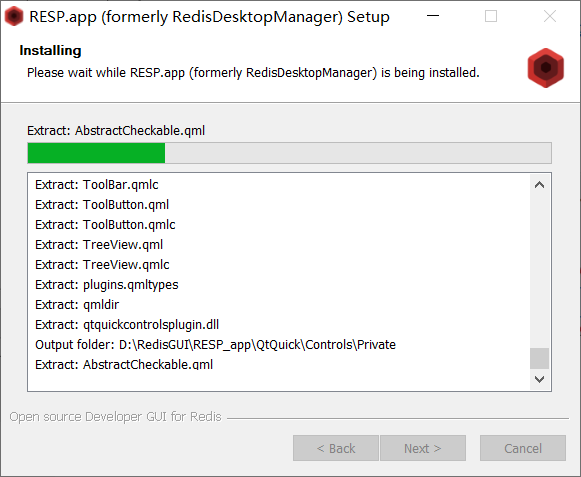Image resolution: width=581 pixels, height=477 pixels.
Task: Click the log scrollbar thumb
Action: pyautogui.click(x=540, y=358)
